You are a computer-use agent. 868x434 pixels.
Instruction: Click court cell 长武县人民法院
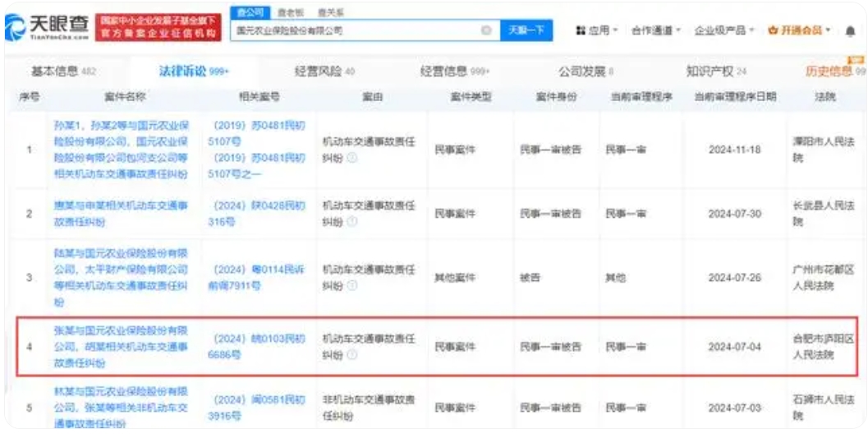pos(823,214)
